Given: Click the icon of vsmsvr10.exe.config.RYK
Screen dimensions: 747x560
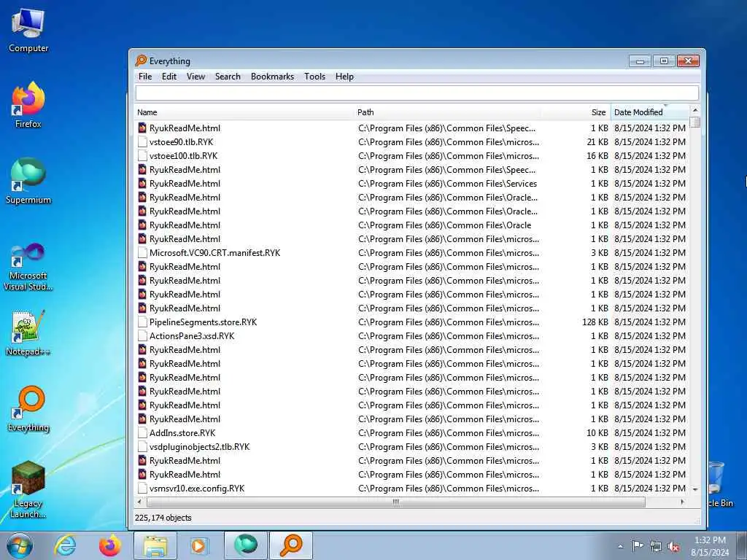Looking at the screenshot, I should pyautogui.click(x=142, y=488).
